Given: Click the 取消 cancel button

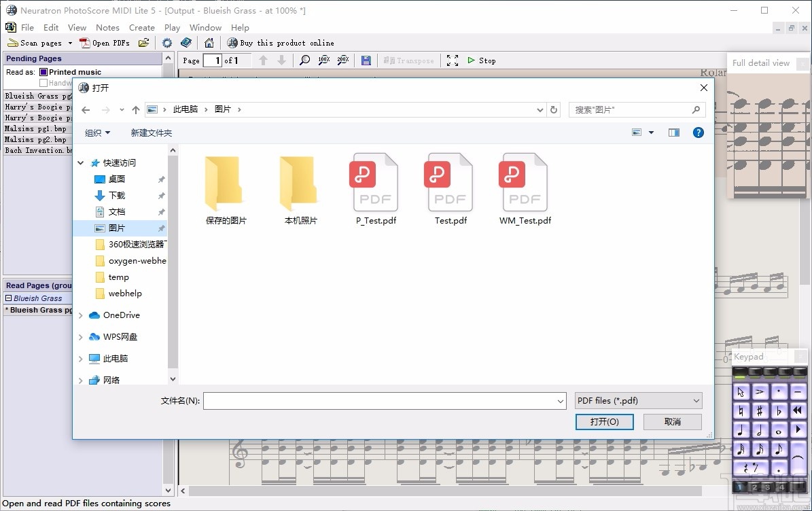Looking at the screenshot, I should click(x=672, y=421).
